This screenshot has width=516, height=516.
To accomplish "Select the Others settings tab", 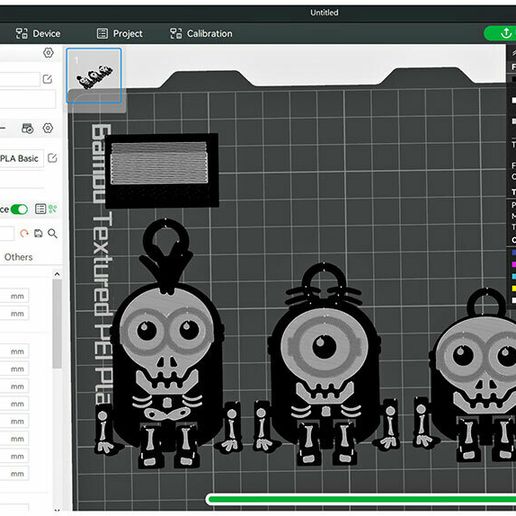I will pyautogui.click(x=18, y=257).
